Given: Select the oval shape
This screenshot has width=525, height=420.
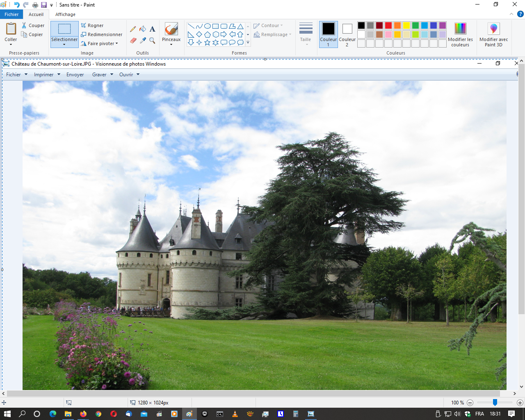Looking at the screenshot, I should 208,26.
